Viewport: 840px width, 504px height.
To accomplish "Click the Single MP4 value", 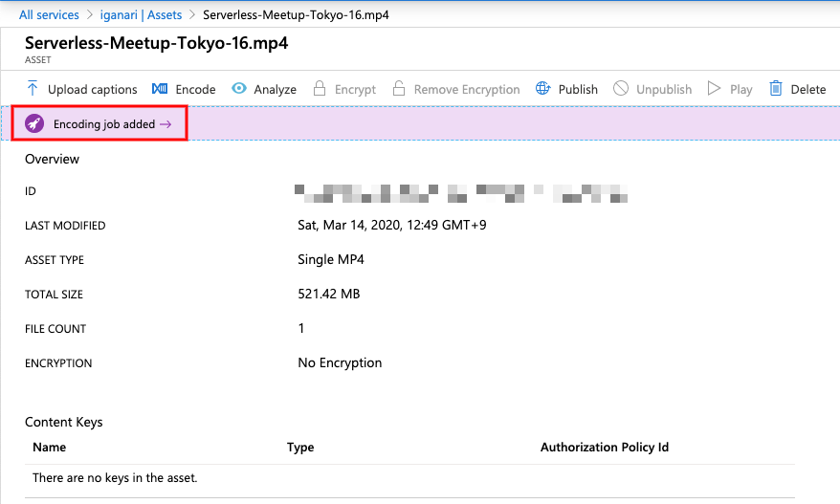I will [x=330, y=260].
